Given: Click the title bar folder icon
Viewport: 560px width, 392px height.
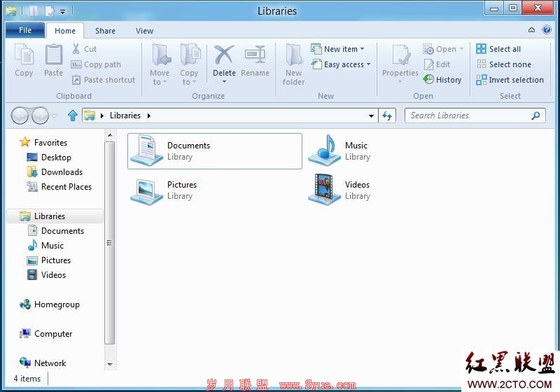Looking at the screenshot, I should pyautogui.click(x=11, y=11).
